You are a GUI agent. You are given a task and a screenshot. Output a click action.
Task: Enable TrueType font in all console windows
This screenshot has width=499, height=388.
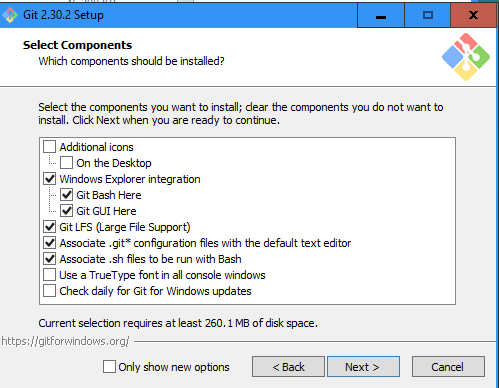coord(50,275)
